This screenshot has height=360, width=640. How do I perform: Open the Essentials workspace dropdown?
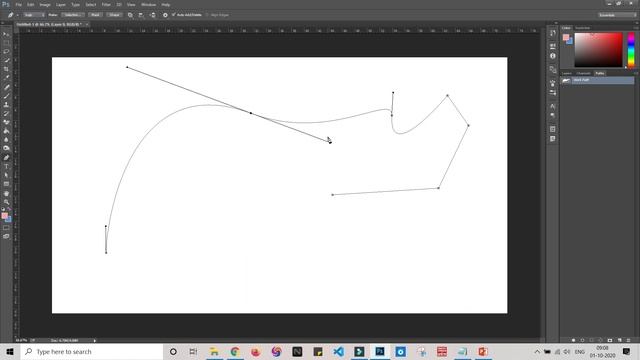(617, 15)
